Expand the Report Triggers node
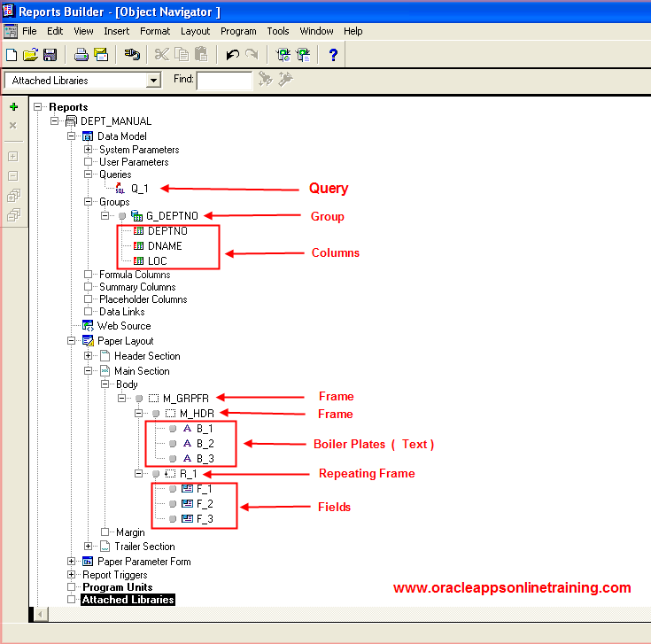This screenshot has width=651, height=644. pyautogui.click(x=72, y=574)
